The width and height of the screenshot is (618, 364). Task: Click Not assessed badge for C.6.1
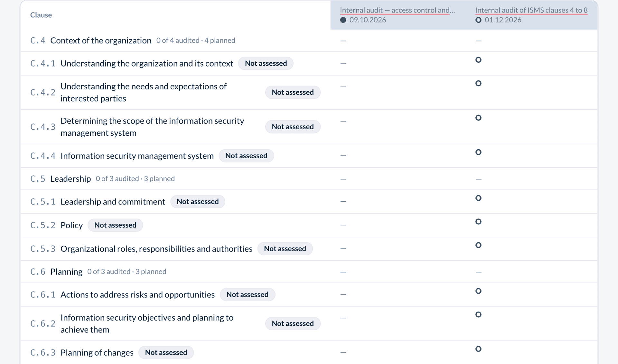click(x=247, y=295)
